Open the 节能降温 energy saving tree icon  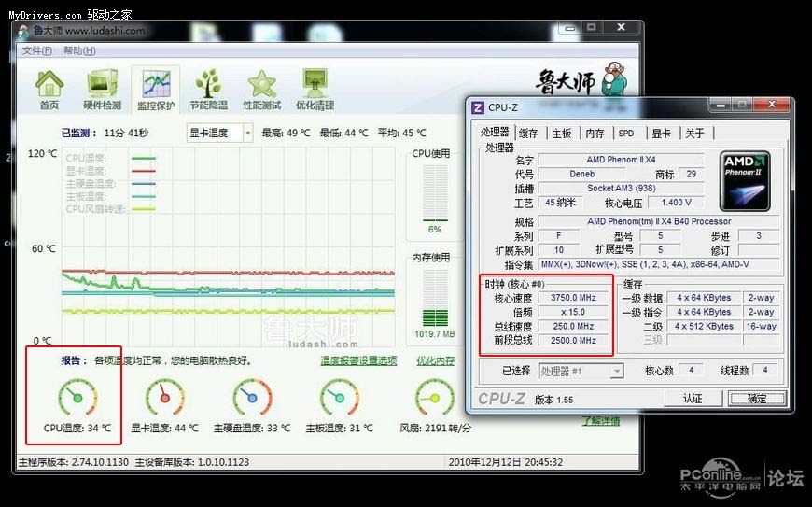coord(208,84)
